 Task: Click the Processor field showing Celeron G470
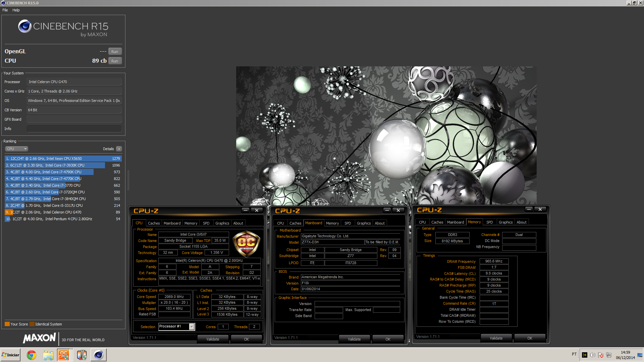tap(74, 82)
